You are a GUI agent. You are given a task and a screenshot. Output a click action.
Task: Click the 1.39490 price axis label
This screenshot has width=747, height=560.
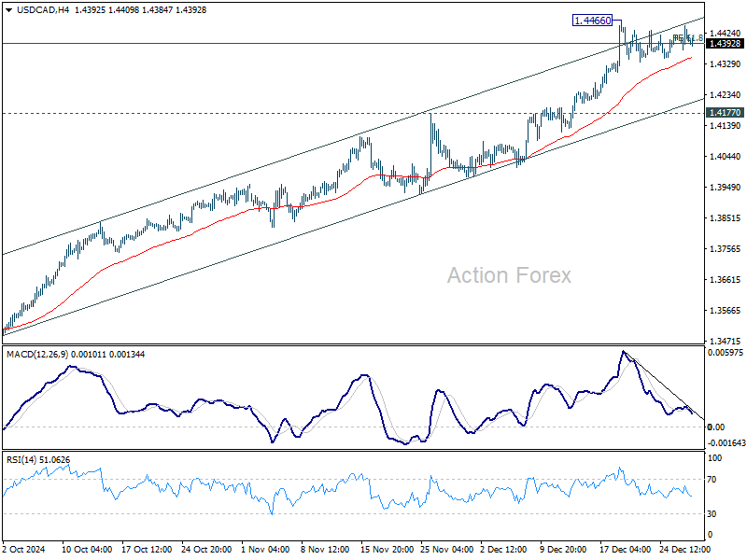(x=726, y=188)
